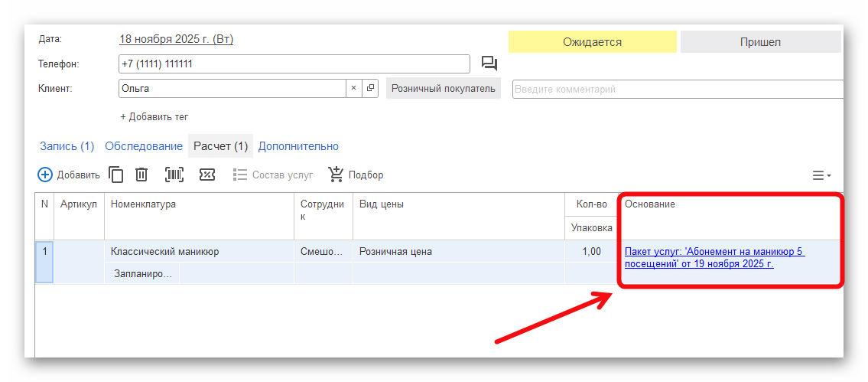Click the Розничный покупатель button
Screen dimensions: 868x382
[x=443, y=89]
